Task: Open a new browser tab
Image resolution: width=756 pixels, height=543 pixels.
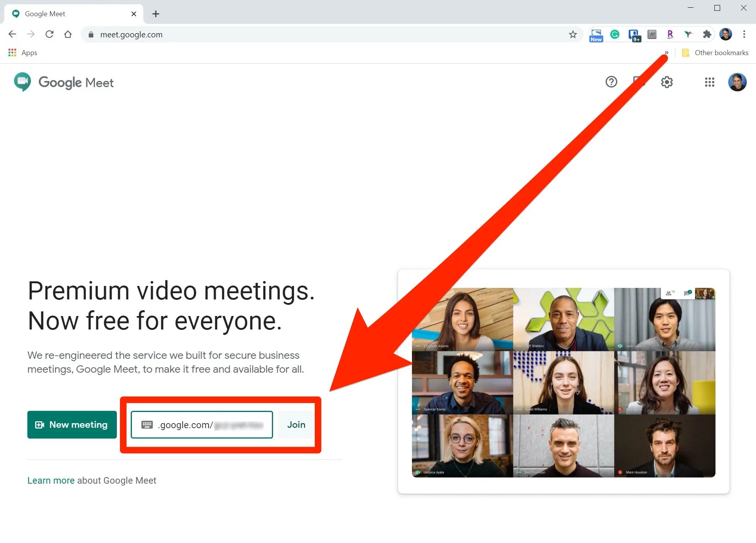Action: pos(155,14)
